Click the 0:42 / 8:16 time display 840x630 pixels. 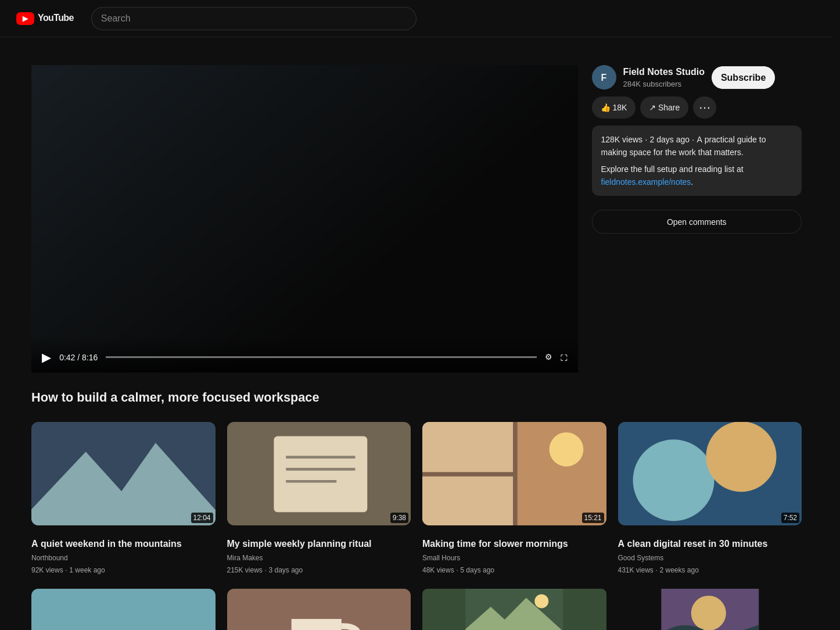(x=78, y=357)
